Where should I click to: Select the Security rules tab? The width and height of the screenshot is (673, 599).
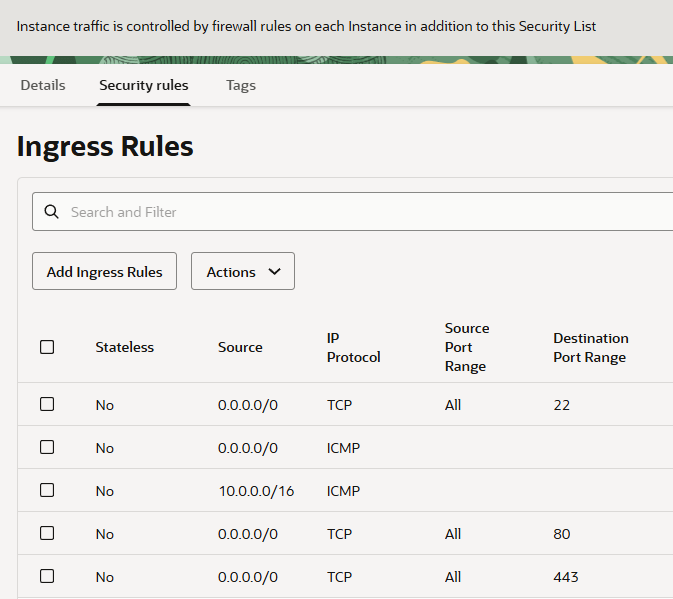144,85
